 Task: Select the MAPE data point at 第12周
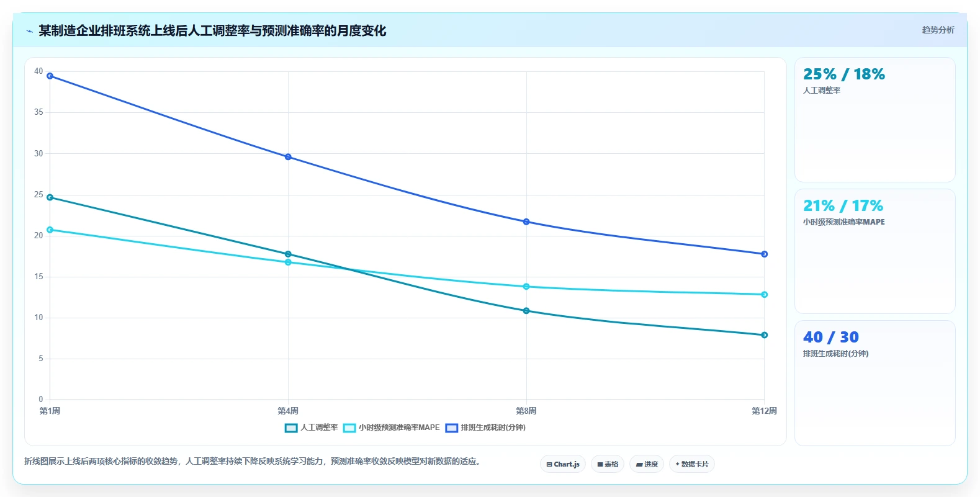click(x=764, y=295)
